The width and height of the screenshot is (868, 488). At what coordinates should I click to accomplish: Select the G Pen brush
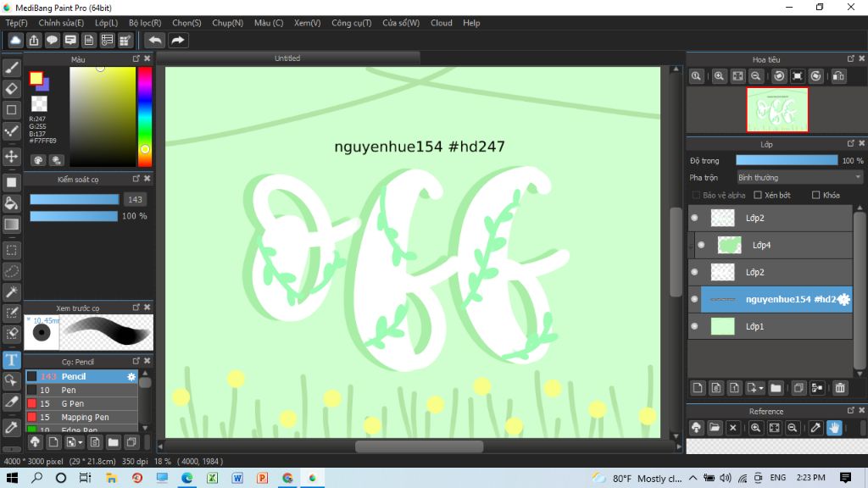tap(82, 404)
